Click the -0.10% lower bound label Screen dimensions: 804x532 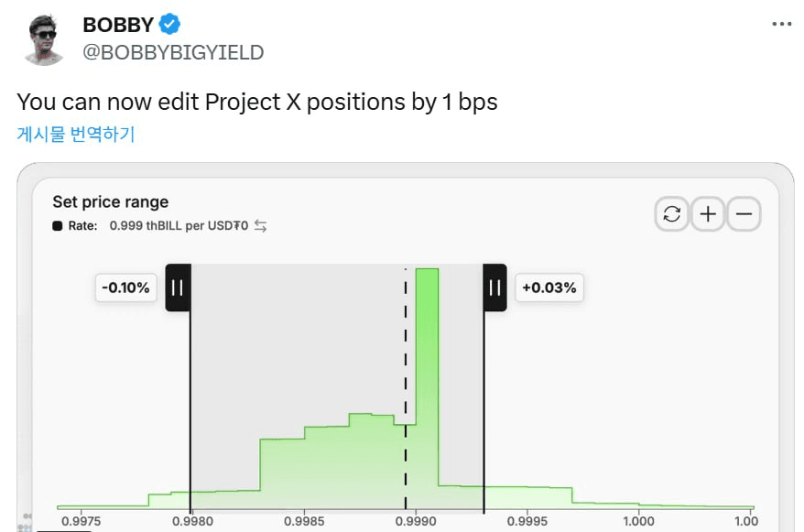[x=126, y=288]
